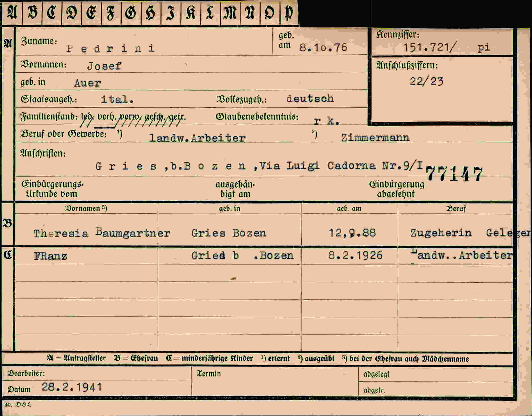This screenshot has width=532, height=416.
Task: Click the section marker 'B' for wife
Action: tap(7, 223)
